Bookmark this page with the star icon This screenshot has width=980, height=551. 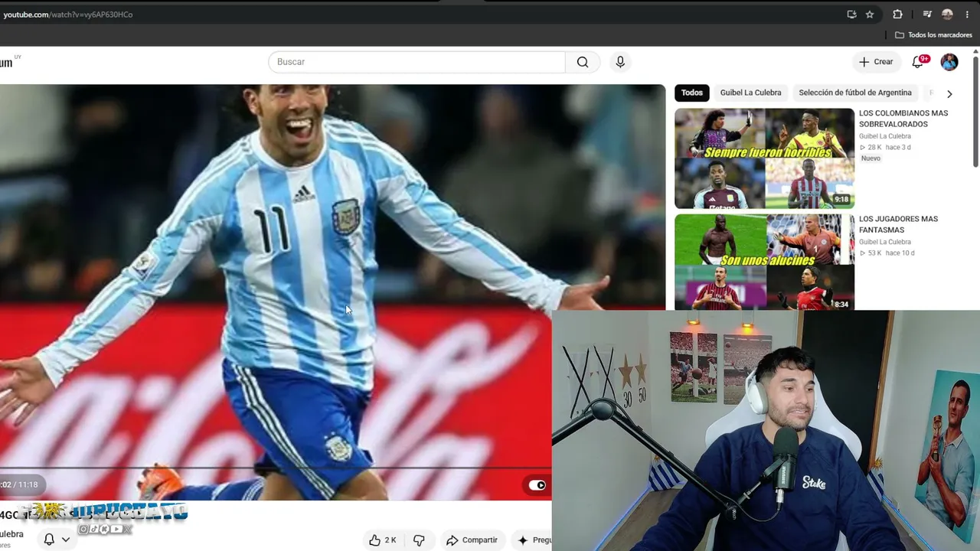(x=870, y=15)
